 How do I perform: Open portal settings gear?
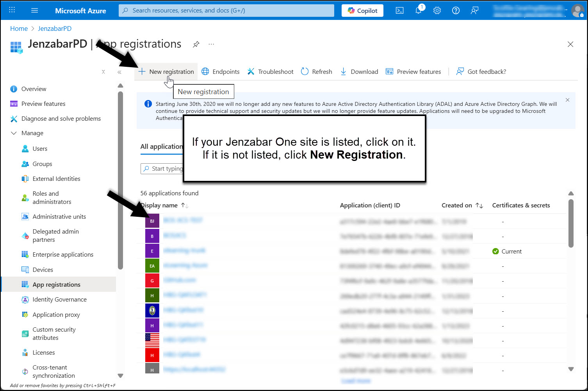pos(437,10)
